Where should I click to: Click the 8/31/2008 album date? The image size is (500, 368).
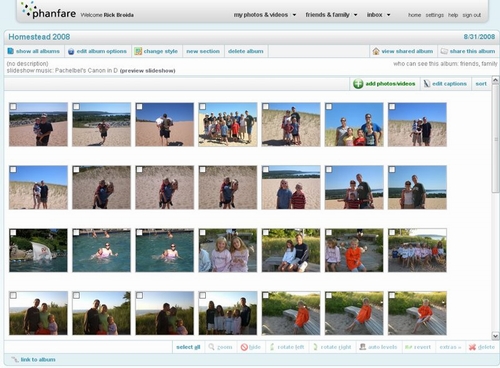(x=479, y=37)
